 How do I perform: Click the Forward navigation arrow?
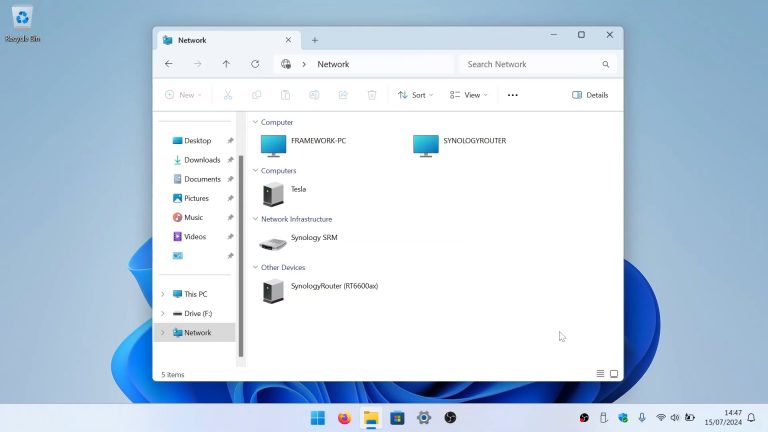pyautogui.click(x=197, y=64)
